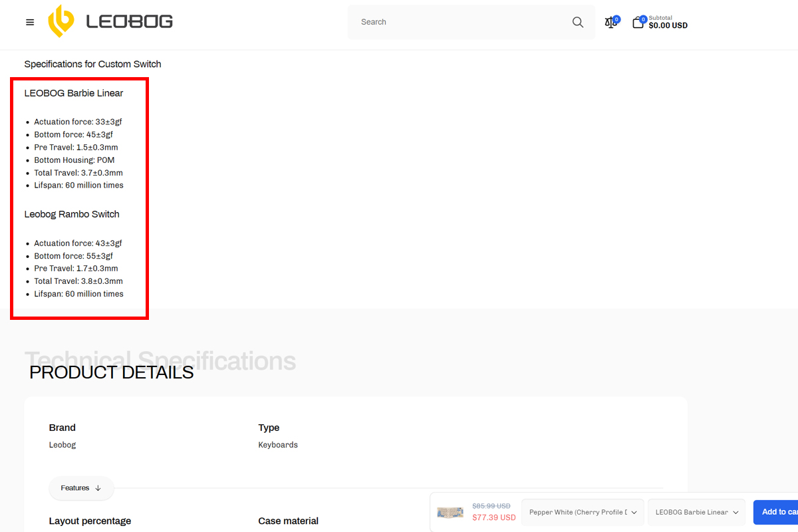Select the 'Leobog Rambo Switch' heading
Image resolution: width=798 pixels, height=532 pixels.
tap(72, 214)
